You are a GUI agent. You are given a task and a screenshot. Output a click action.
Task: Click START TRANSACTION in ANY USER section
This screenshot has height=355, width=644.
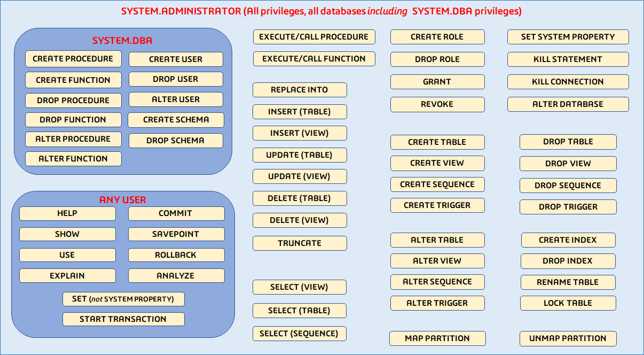(x=123, y=319)
